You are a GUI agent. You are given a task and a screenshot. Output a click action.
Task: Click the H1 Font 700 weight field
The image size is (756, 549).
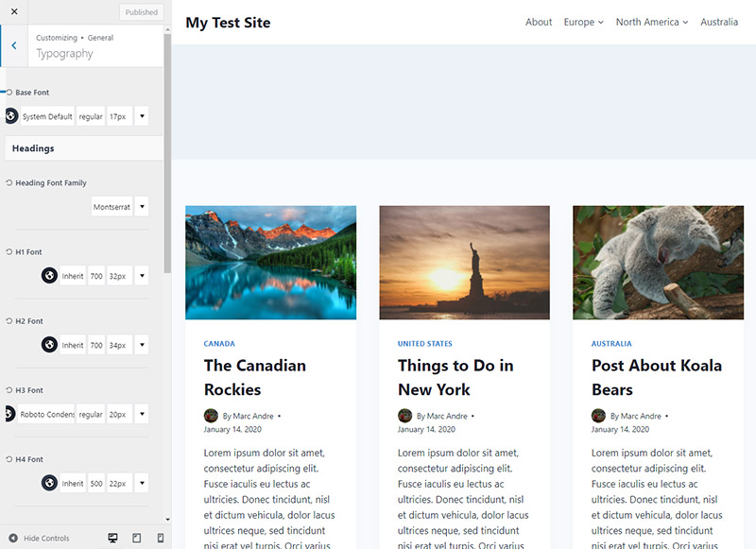click(96, 276)
